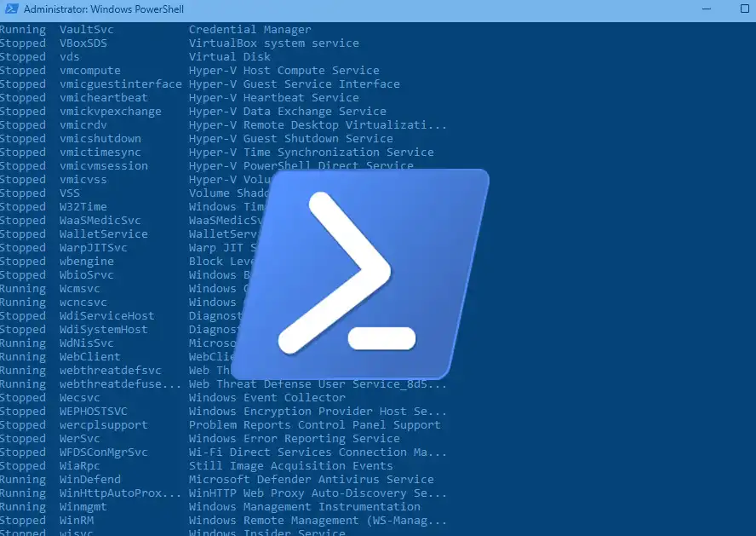Select the VBoxSDS service name
Screen dimensions: 756x536
(83, 43)
